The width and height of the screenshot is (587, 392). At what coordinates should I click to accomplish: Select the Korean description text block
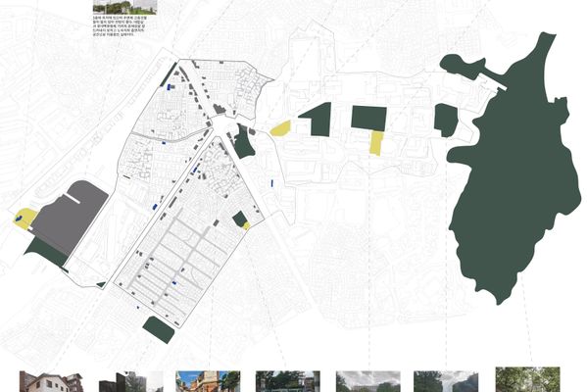point(120,26)
